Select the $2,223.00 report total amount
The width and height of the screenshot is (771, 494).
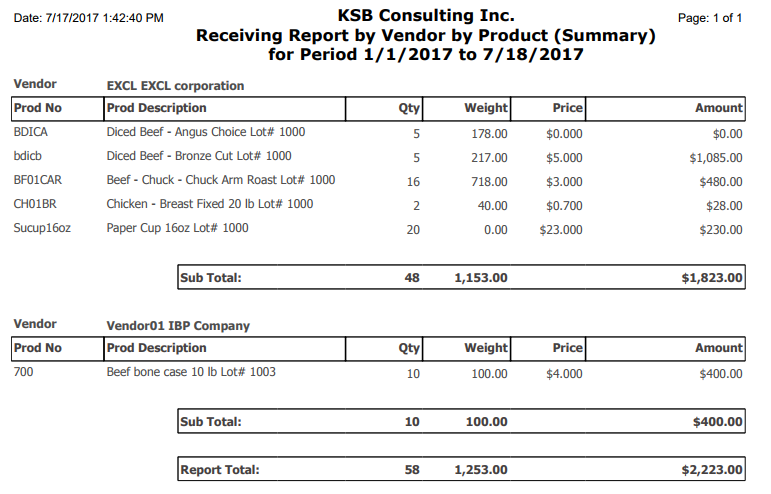pyautogui.click(x=712, y=470)
